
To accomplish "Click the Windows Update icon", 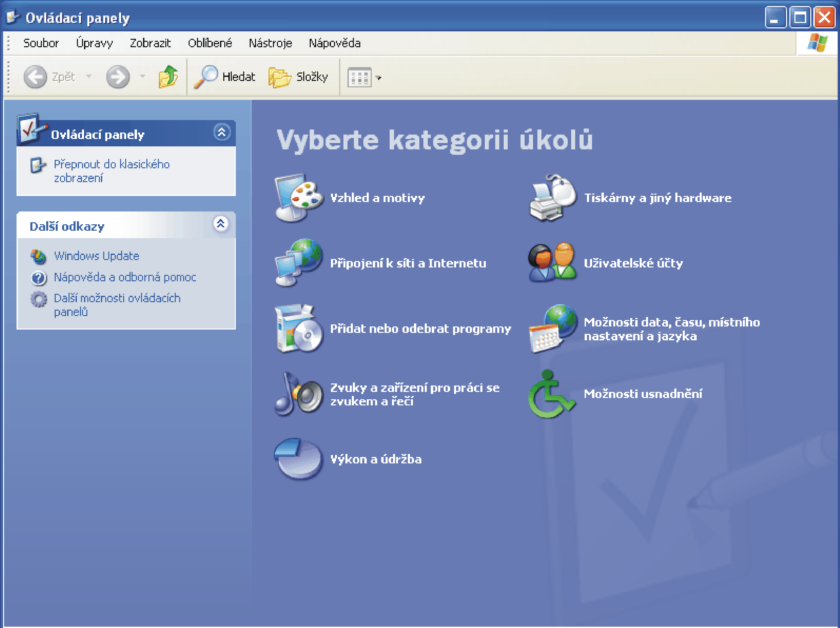I will pyautogui.click(x=38, y=257).
